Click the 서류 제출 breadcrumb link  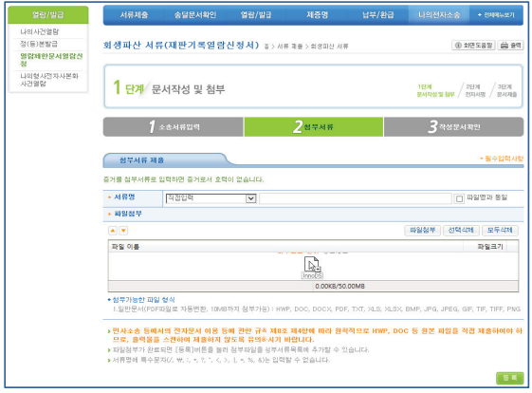click(290, 47)
